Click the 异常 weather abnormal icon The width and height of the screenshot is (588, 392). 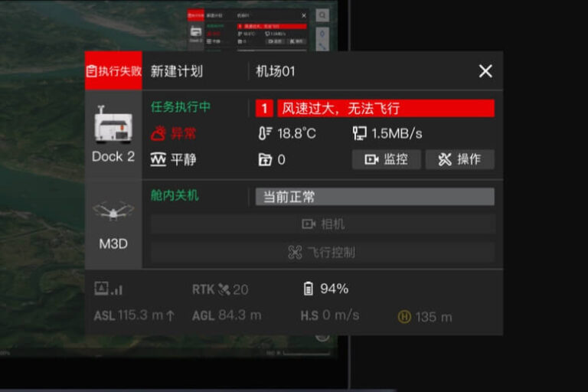[158, 133]
